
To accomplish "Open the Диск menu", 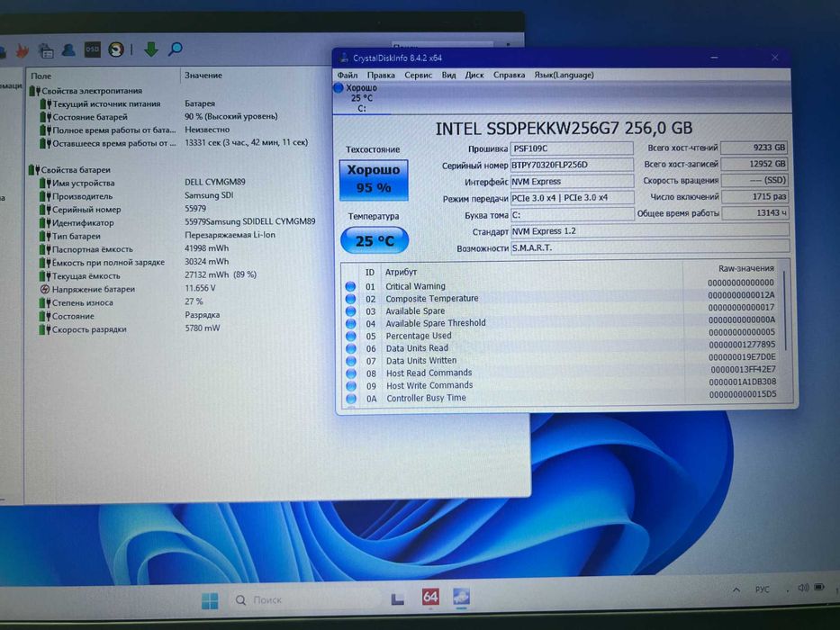I will (474, 75).
